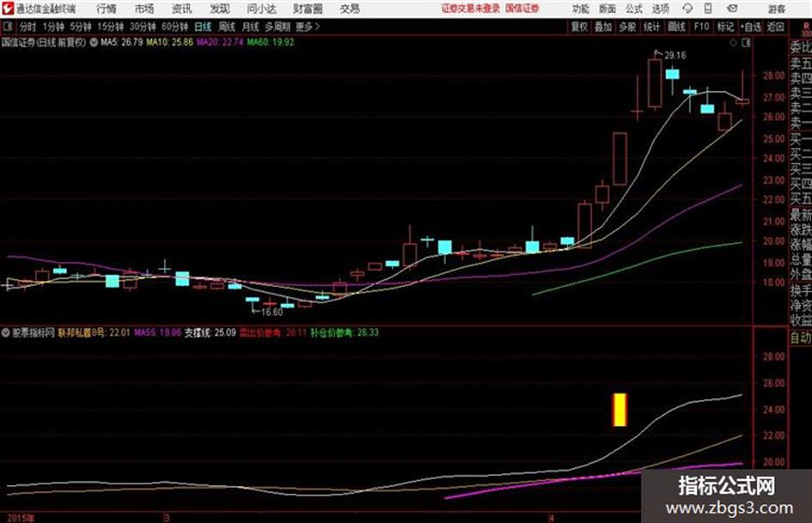
Task: Select the 月线 monthly period
Action: (251, 27)
